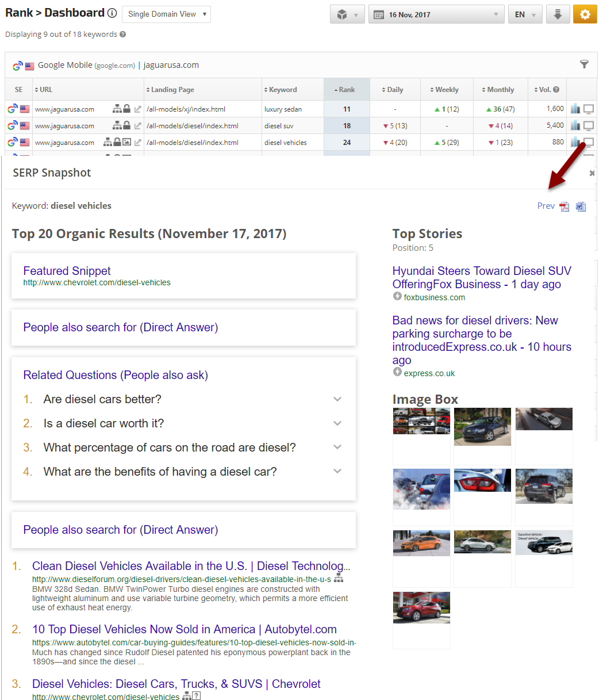Click Related Questions (People also ask) heading
603x700 pixels.
click(116, 375)
